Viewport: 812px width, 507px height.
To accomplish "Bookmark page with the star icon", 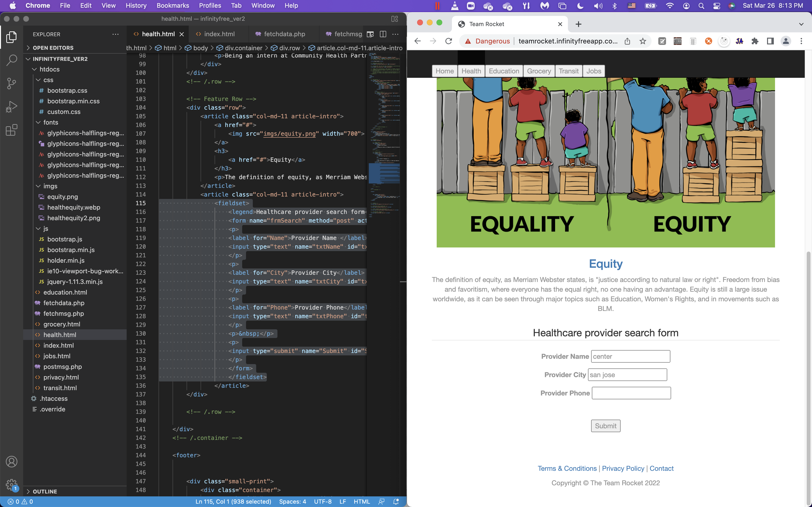I will tap(643, 41).
